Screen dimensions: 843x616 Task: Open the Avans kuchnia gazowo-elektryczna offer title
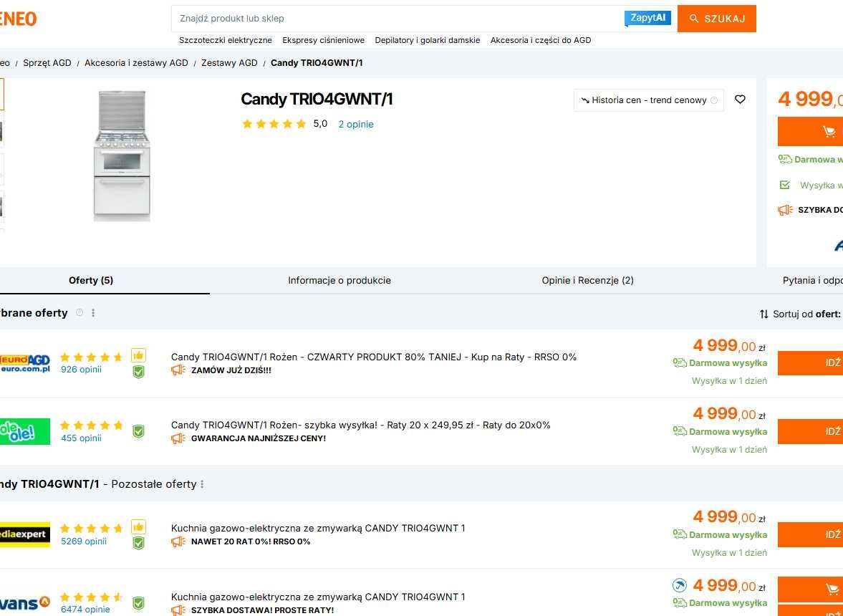318,597
